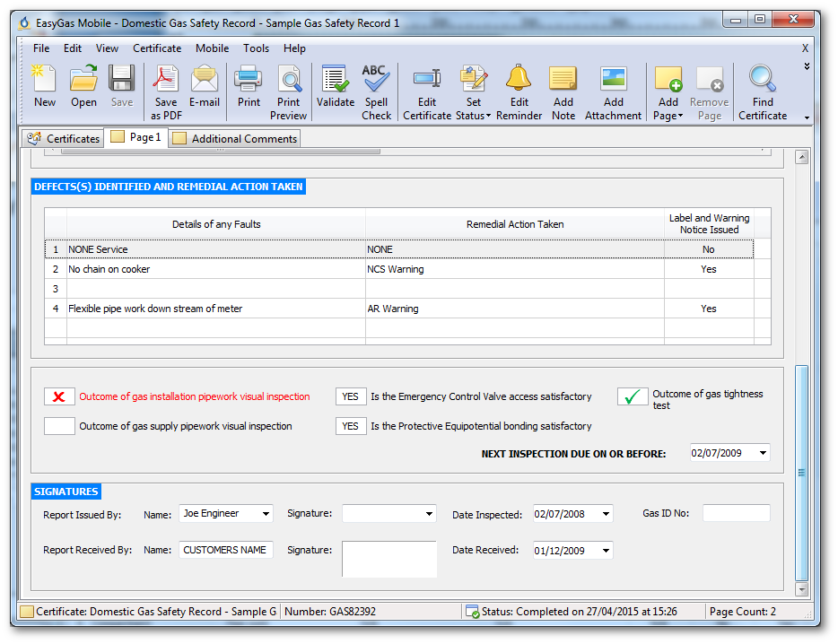Toggle gas supply pipework visual inspection box

pos(59,426)
